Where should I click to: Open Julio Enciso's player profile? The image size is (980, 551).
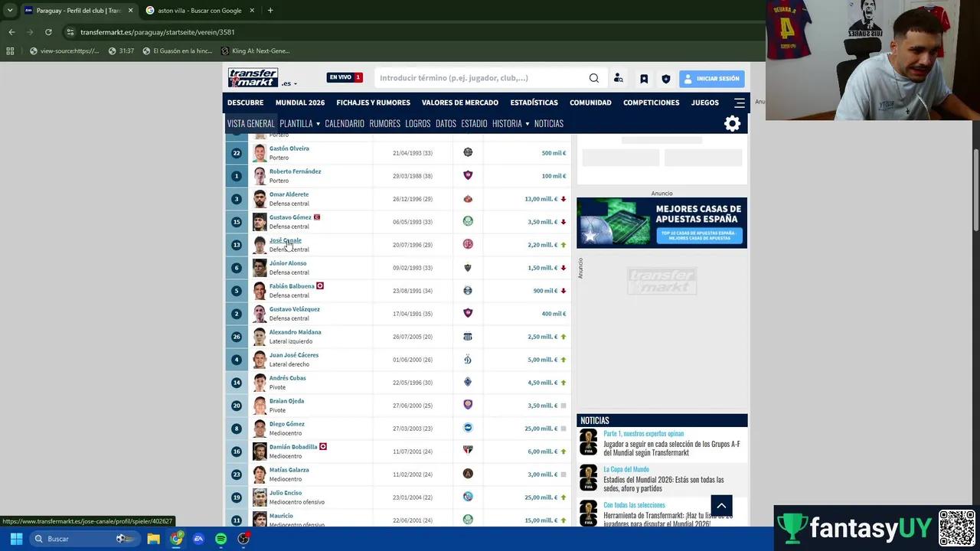[x=286, y=493]
